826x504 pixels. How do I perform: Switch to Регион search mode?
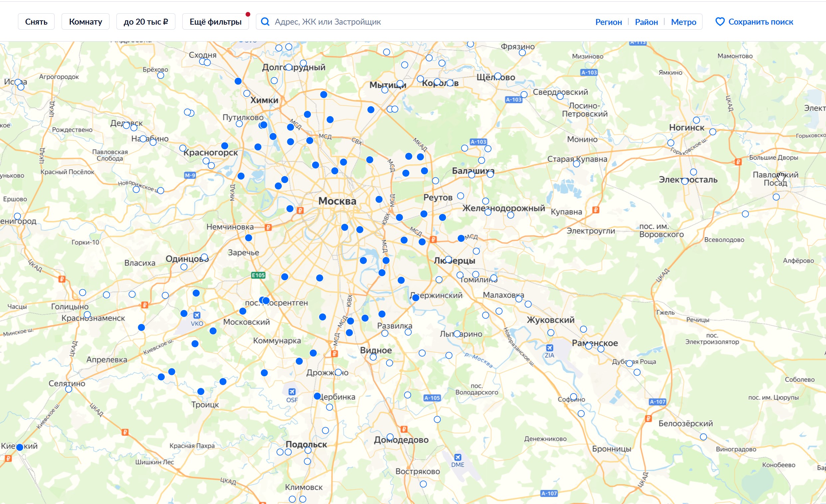[x=608, y=22]
